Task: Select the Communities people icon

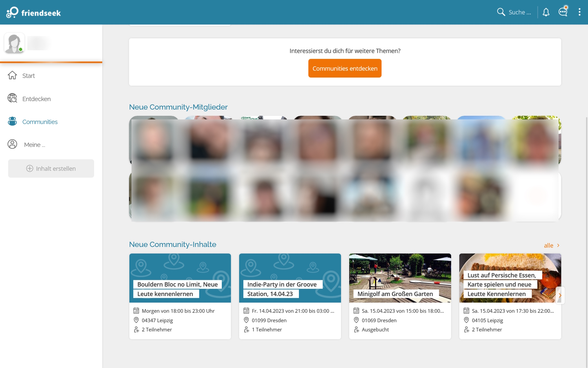Action: click(12, 121)
